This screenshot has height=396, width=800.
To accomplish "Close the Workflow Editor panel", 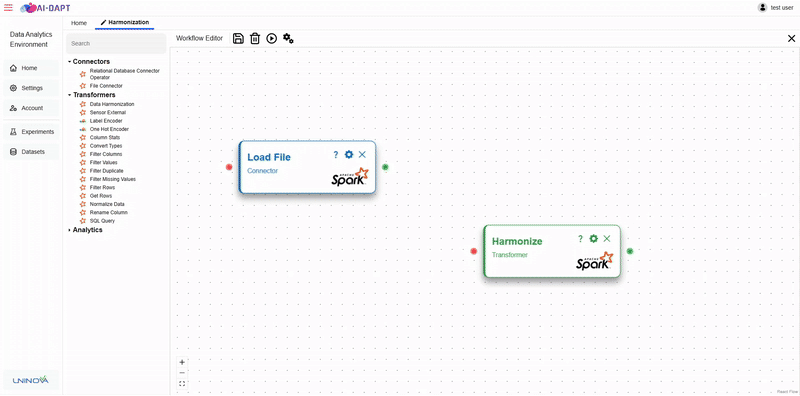I will [791, 38].
